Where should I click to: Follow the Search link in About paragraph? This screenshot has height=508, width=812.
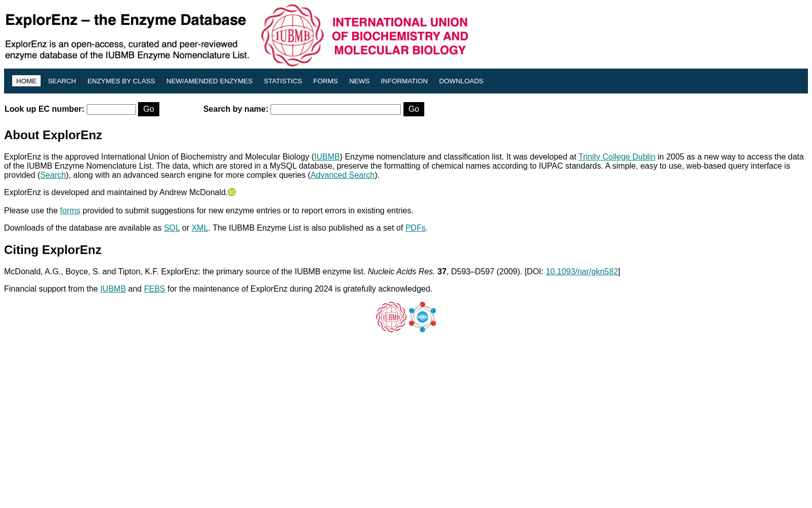[x=53, y=175]
